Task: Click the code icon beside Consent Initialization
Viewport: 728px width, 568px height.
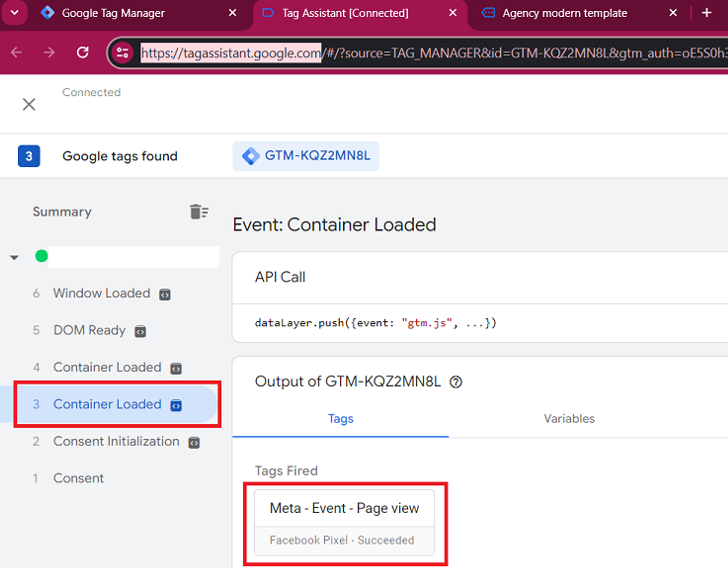Action: coord(194,443)
